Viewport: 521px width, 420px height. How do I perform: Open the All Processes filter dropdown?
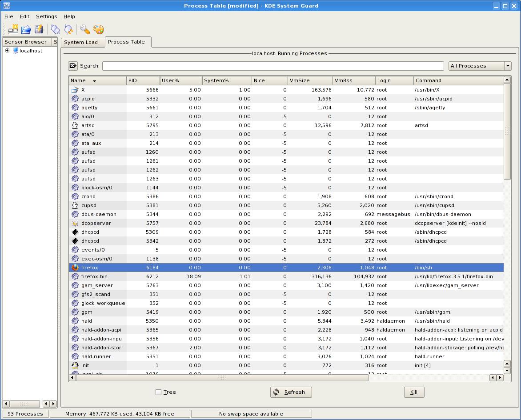pos(480,66)
